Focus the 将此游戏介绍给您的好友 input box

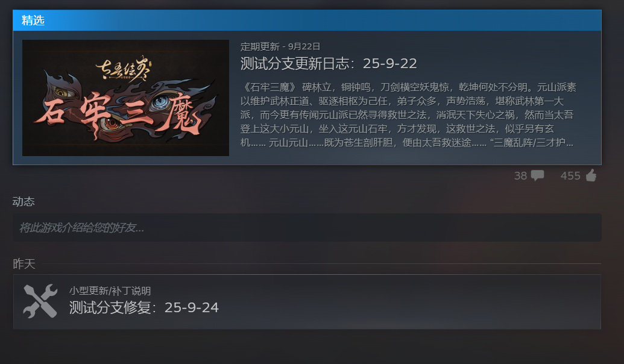coord(307,228)
